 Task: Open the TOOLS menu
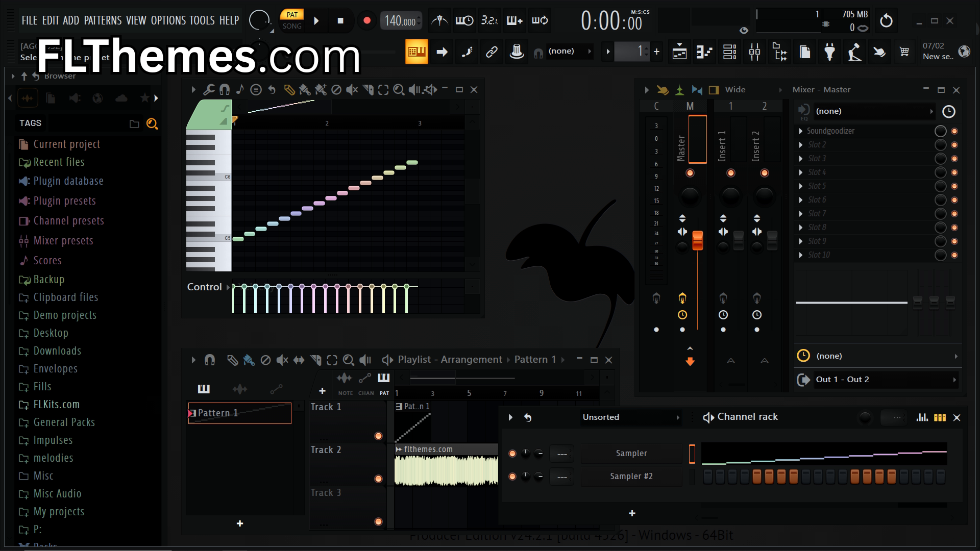click(202, 20)
